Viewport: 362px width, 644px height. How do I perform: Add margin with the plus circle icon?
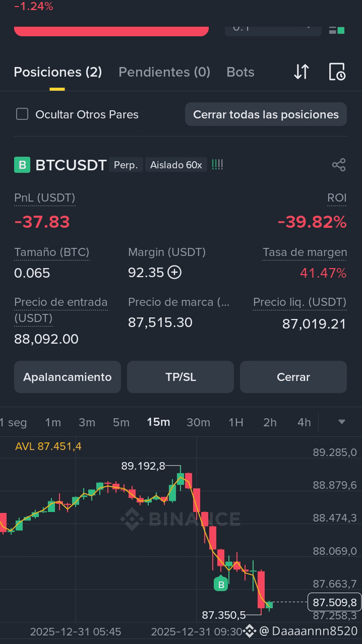pos(174,273)
